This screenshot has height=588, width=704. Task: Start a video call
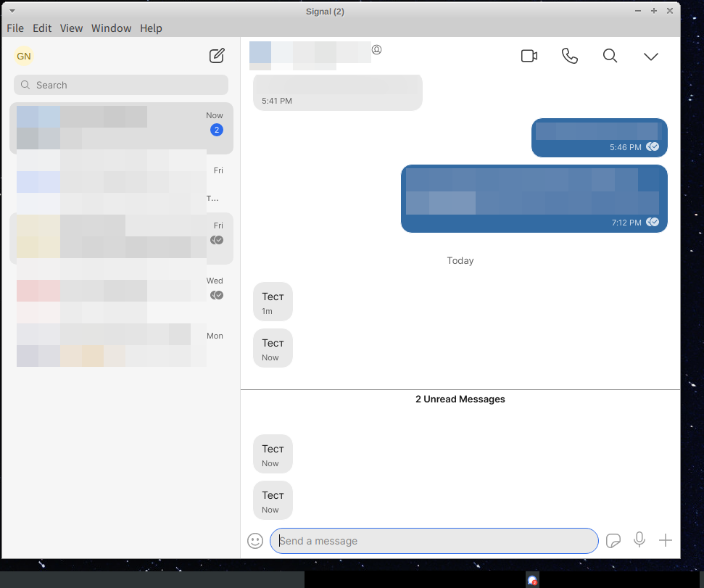pos(529,55)
